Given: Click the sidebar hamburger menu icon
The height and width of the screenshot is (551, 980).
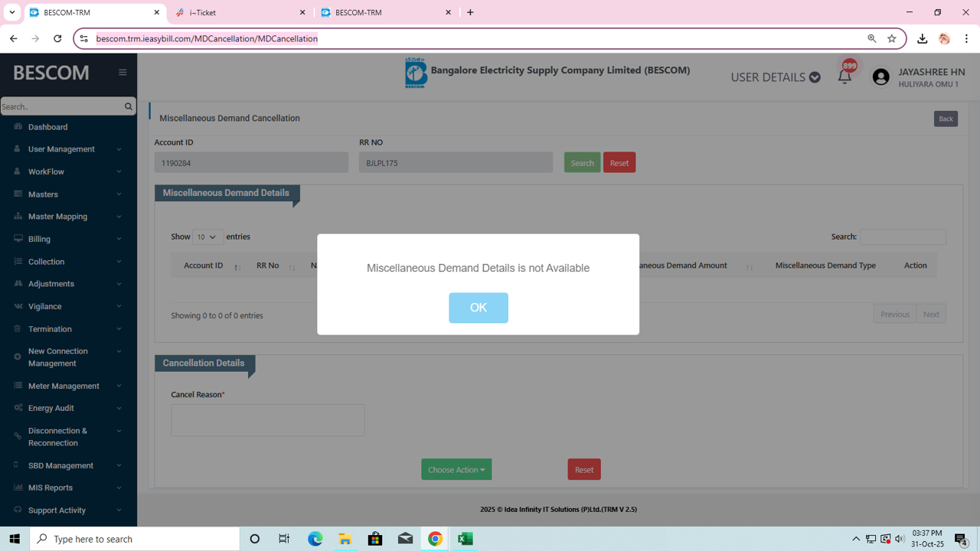Looking at the screenshot, I should (122, 73).
